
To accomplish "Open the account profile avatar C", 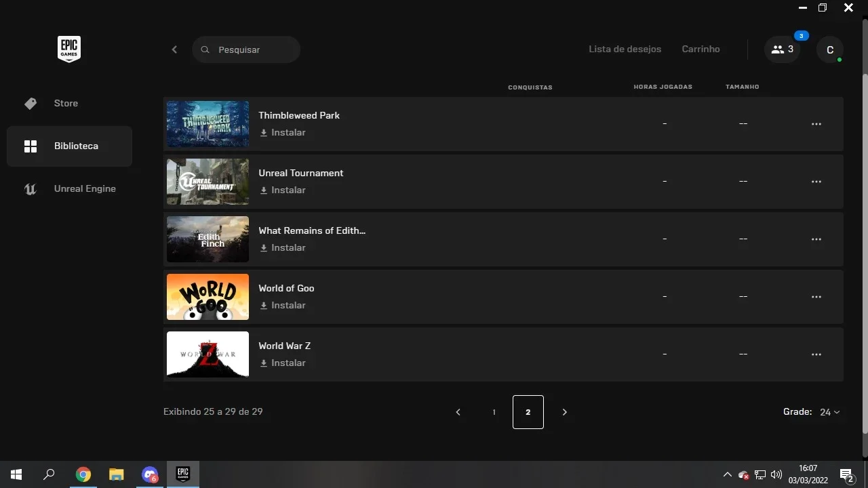I will (x=830, y=50).
